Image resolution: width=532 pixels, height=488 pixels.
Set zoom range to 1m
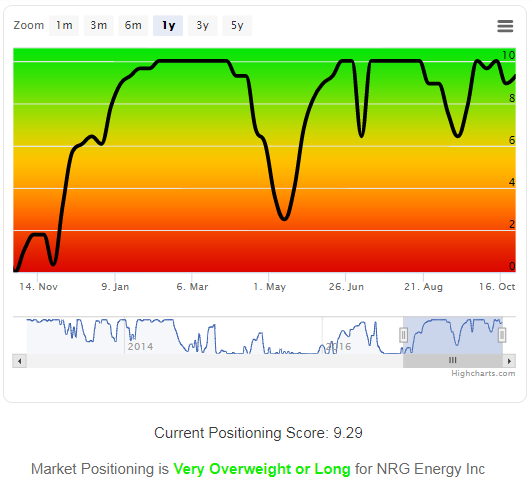(x=64, y=25)
